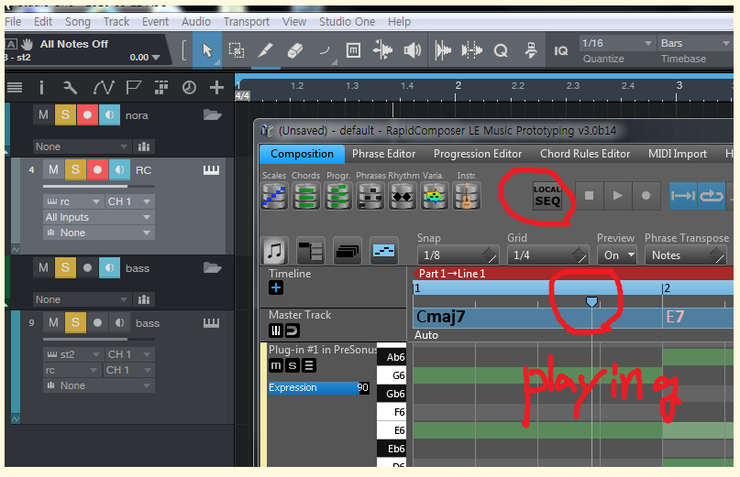
Task: Open the File menu
Action: click(13, 22)
